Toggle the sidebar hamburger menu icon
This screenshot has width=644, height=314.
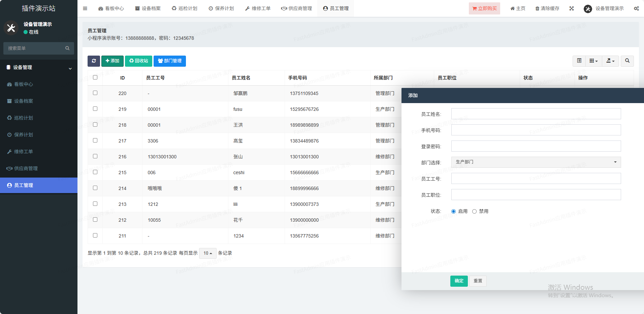click(85, 8)
